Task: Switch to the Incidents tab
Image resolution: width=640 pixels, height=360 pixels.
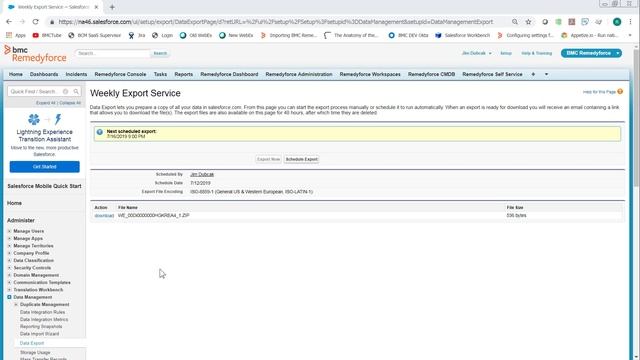Action: 76,74
